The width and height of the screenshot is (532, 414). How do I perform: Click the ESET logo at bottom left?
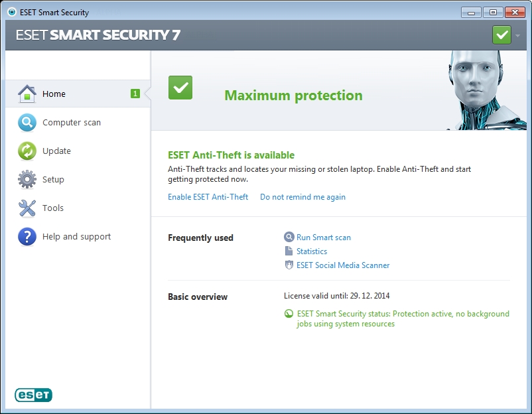tap(33, 395)
